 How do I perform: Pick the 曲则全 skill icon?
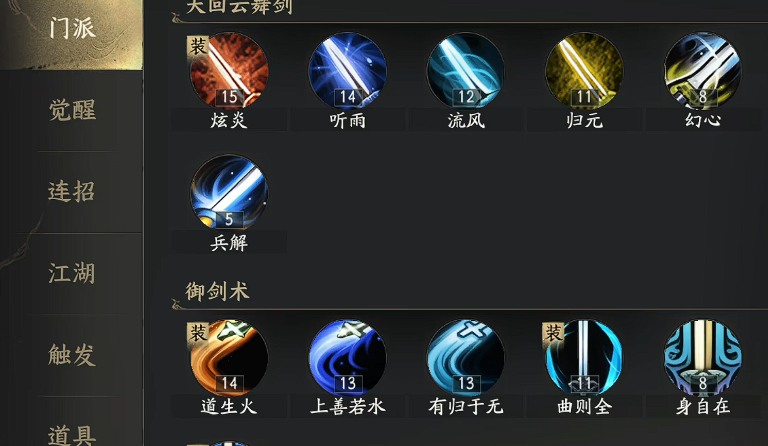click(584, 357)
